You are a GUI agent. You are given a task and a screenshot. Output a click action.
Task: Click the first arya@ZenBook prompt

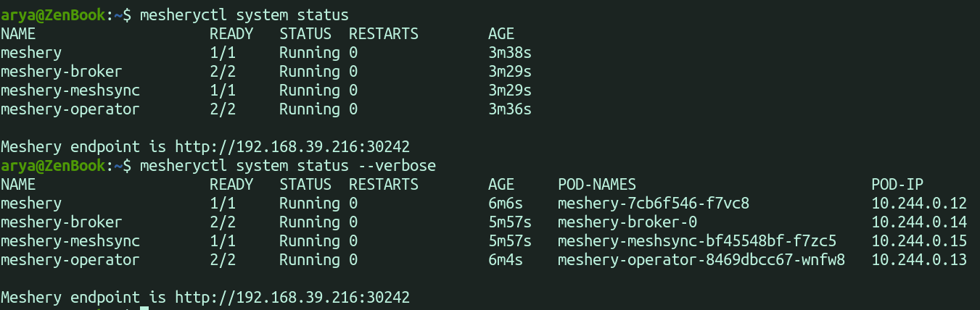(x=53, y=15)
